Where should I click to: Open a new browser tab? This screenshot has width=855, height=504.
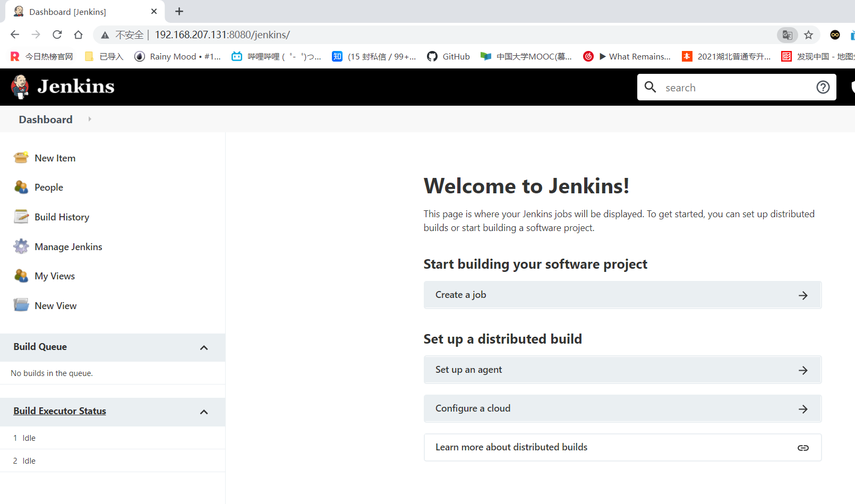[x=179, y=11]
